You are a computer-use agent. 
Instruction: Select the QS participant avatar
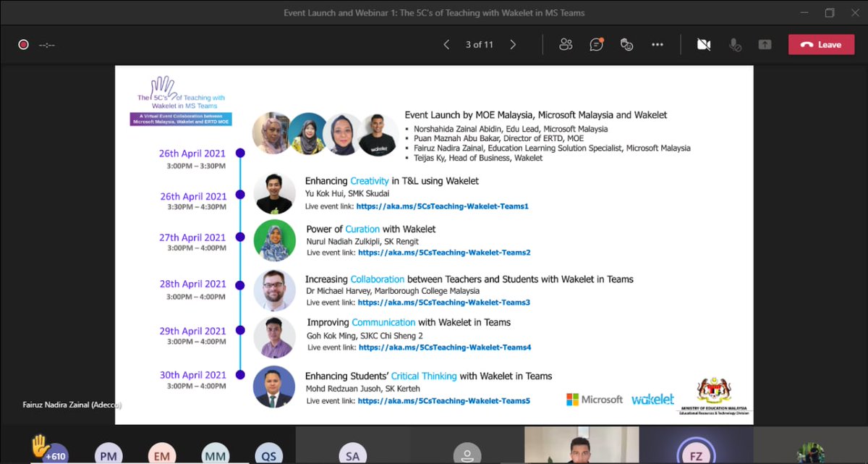[268, 455]
